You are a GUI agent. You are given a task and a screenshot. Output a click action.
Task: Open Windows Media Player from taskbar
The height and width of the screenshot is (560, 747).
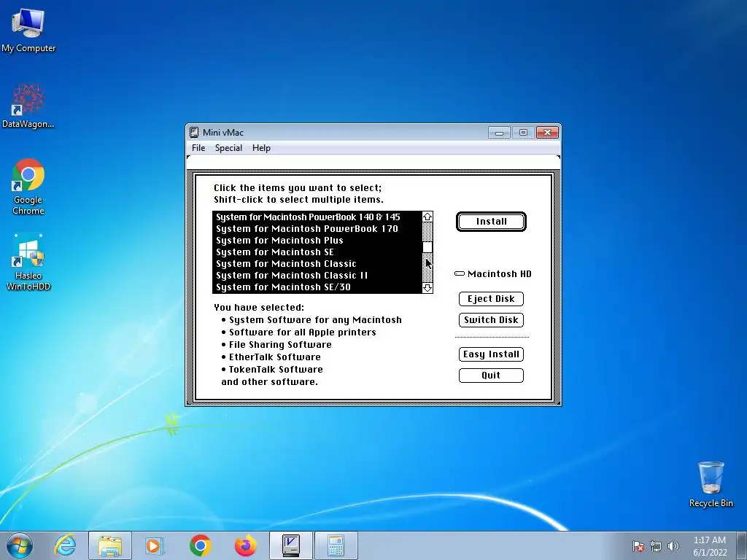(x=155, y=545)
